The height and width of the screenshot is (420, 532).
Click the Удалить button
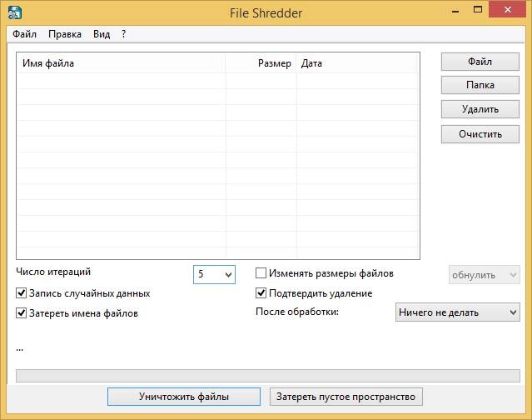tap(480, 109)
